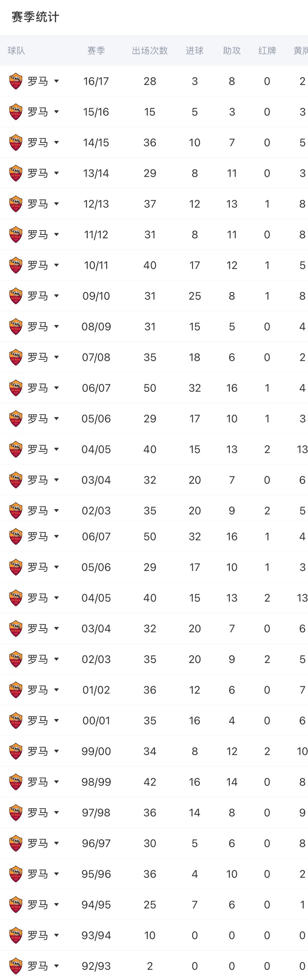
Task: Expand the 10/11 season team dropdown arrow
Action: (56, 265)
